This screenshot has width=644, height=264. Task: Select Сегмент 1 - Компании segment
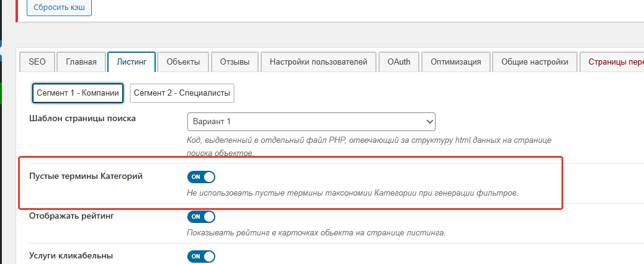[78, 93]
